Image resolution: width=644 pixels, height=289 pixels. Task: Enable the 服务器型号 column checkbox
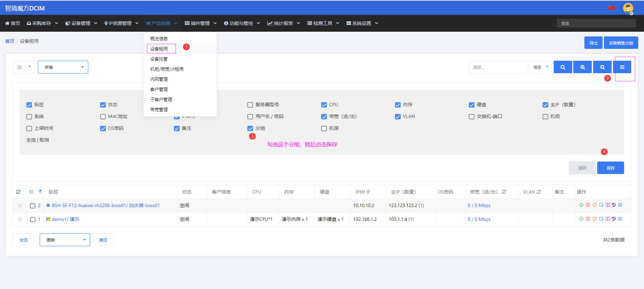click(250, 105)
